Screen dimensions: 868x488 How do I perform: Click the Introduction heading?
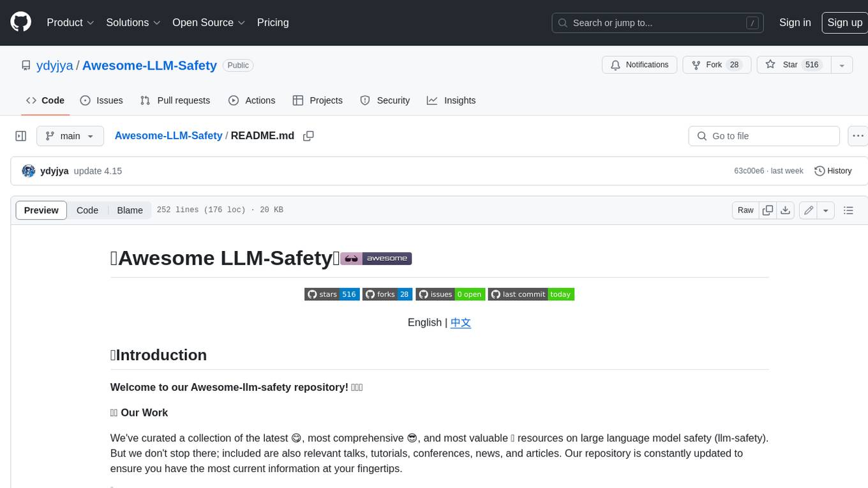coord(158,355)
